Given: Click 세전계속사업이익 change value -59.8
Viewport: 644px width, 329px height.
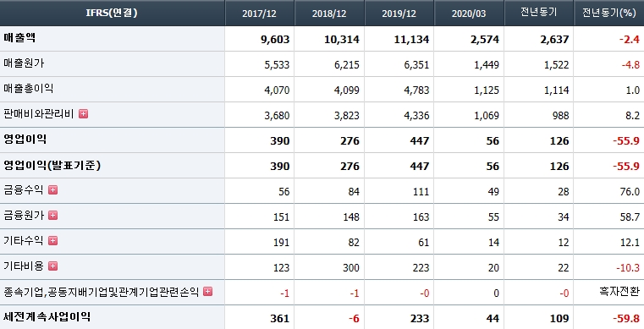Looking at the screenshot, I should [626, 318].
